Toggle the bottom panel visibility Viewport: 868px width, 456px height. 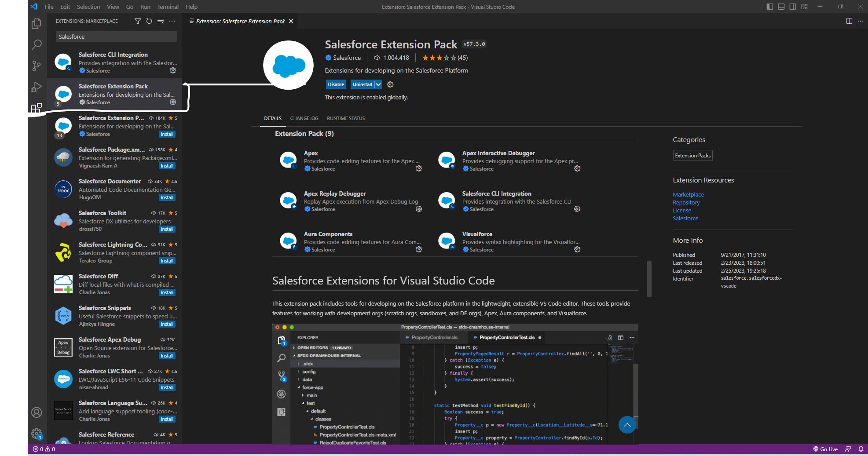point(781,7)
